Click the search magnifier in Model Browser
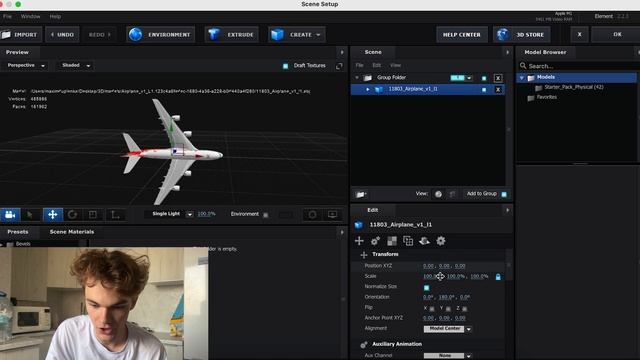 coord(523,66)
